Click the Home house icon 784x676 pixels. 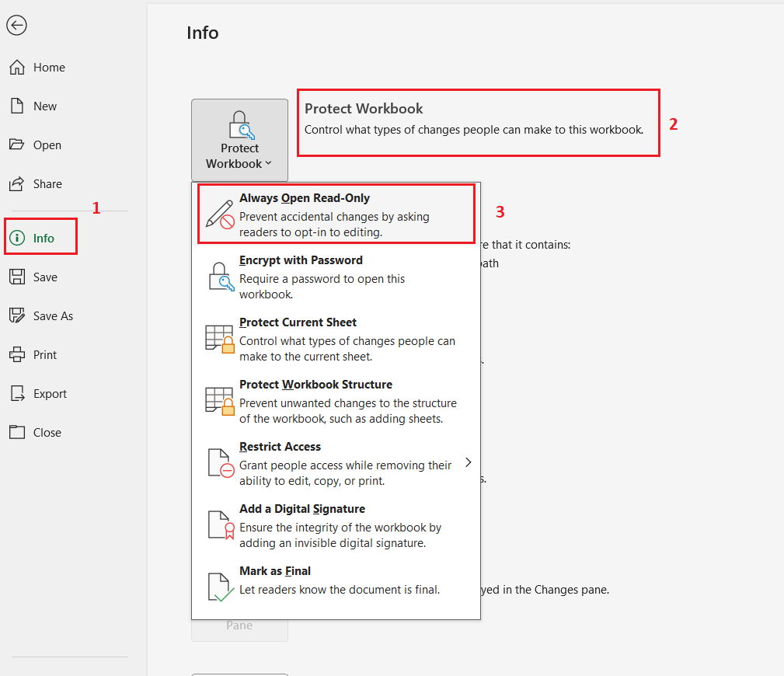pyautogui.click(x=17, y=68)
